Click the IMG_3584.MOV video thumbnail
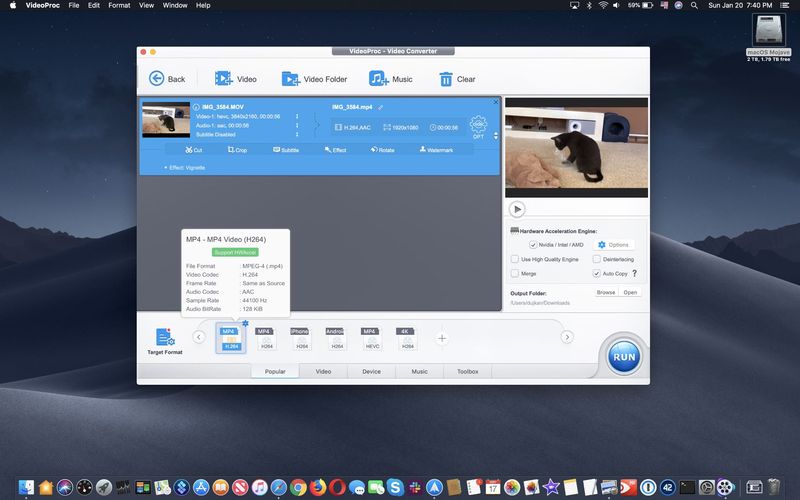The width and height of the screenshot is (800, 500). pyautogui.click(x=166, y=120)
